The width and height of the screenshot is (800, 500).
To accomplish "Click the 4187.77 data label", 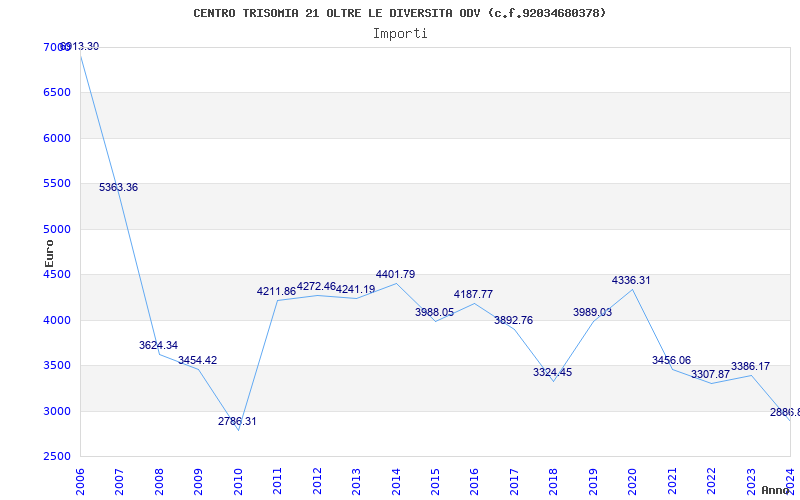I will tap(473, 294).
